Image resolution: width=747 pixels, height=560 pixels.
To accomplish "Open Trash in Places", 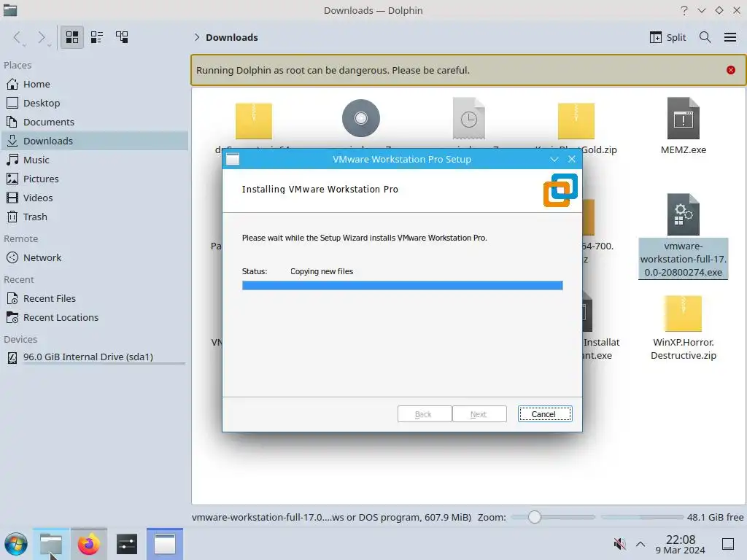I will [94, 217].
